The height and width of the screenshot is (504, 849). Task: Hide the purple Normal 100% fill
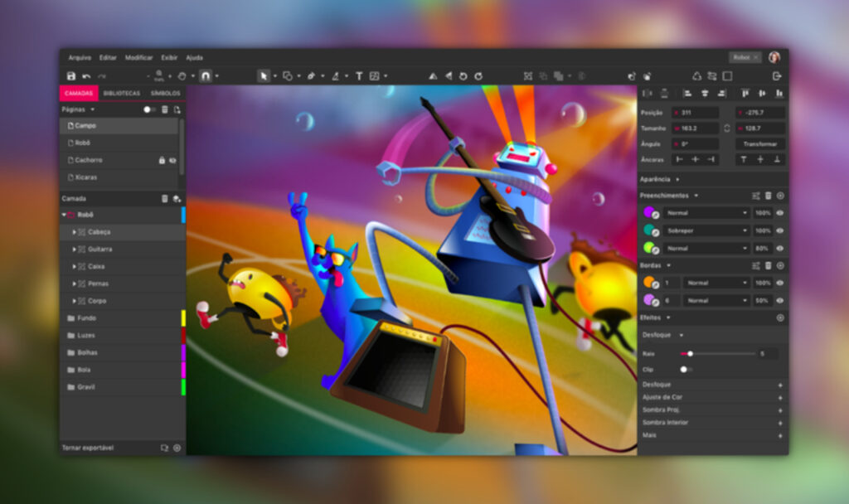click(x=779, y=213)
